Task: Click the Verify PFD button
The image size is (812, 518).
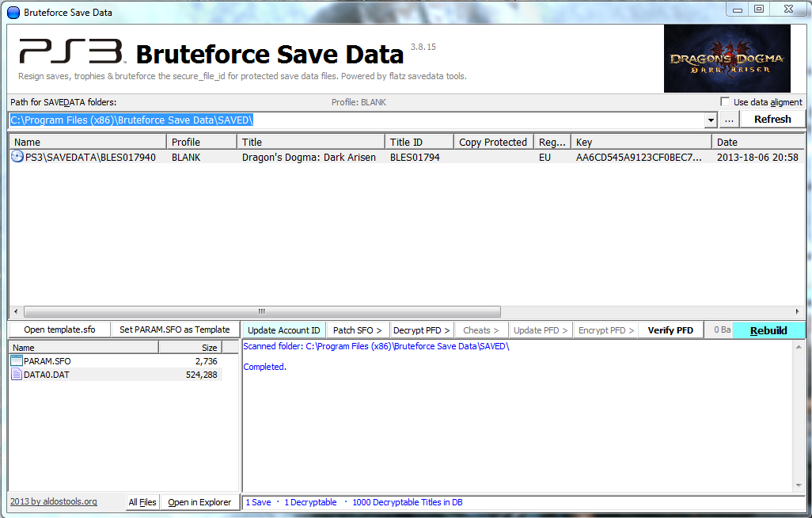Action: [x=670, y=330]
